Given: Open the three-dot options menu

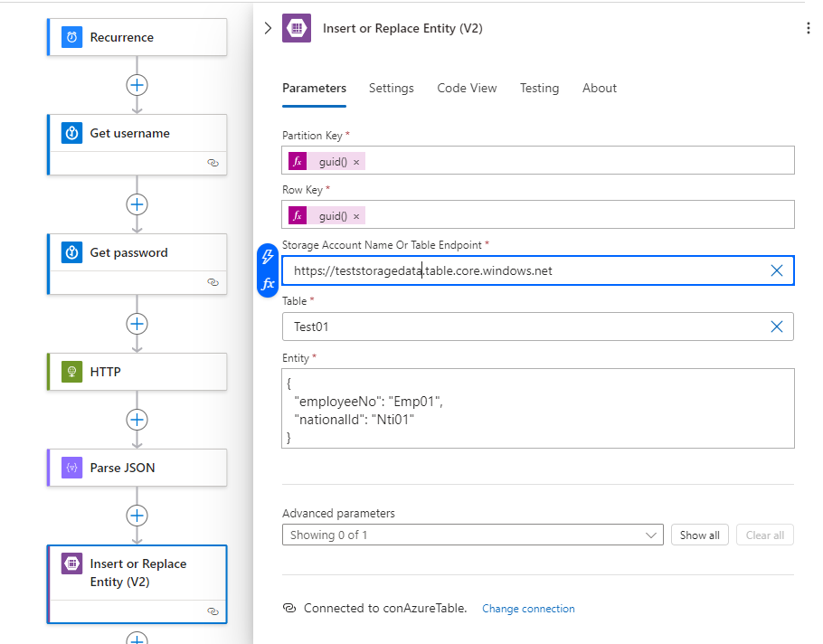Looking at the screenshot, I should click(808, 28).
